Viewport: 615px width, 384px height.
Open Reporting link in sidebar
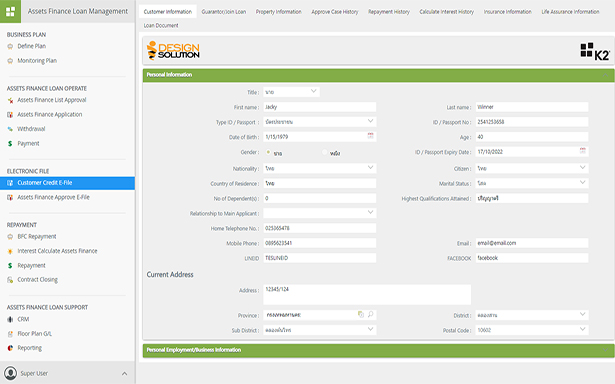[x=29, y=348]
